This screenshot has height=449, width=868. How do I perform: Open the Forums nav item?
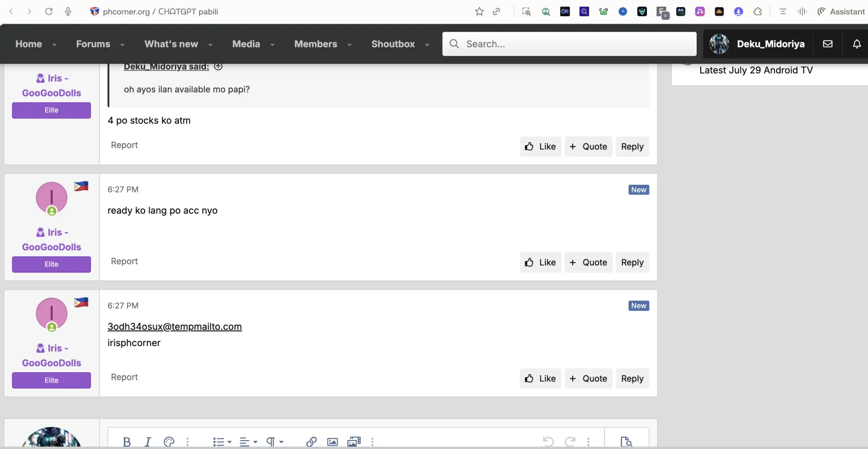click(93, 44)
